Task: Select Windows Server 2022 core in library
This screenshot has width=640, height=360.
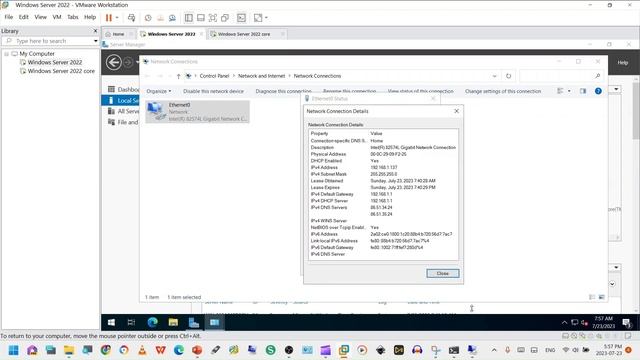Action: [x=61, y=71]
